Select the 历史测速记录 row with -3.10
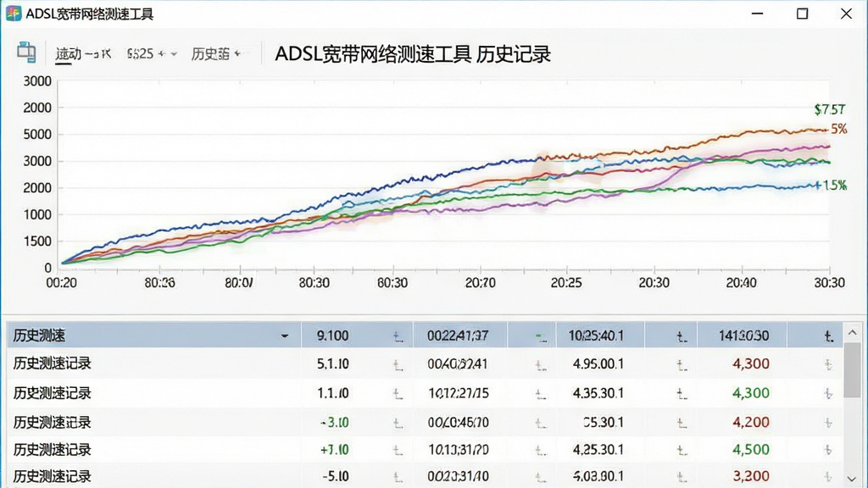 425,423
